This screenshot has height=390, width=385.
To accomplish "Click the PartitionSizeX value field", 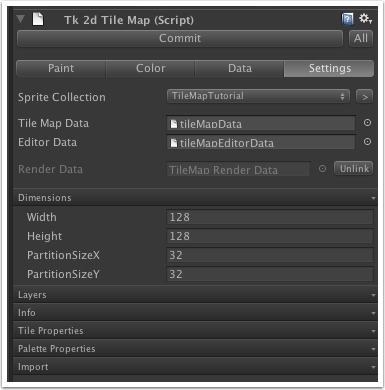I will click(x=270, y=255).
